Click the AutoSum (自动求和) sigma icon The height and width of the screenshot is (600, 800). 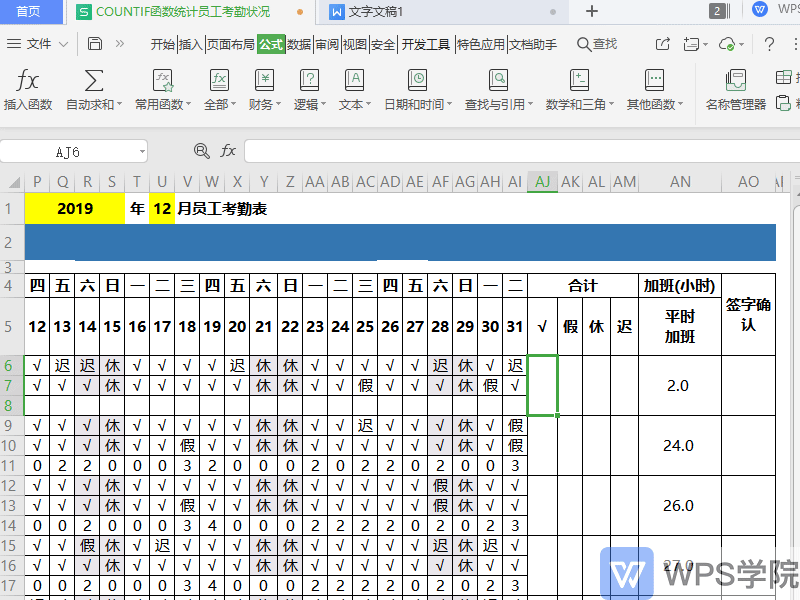94,81
